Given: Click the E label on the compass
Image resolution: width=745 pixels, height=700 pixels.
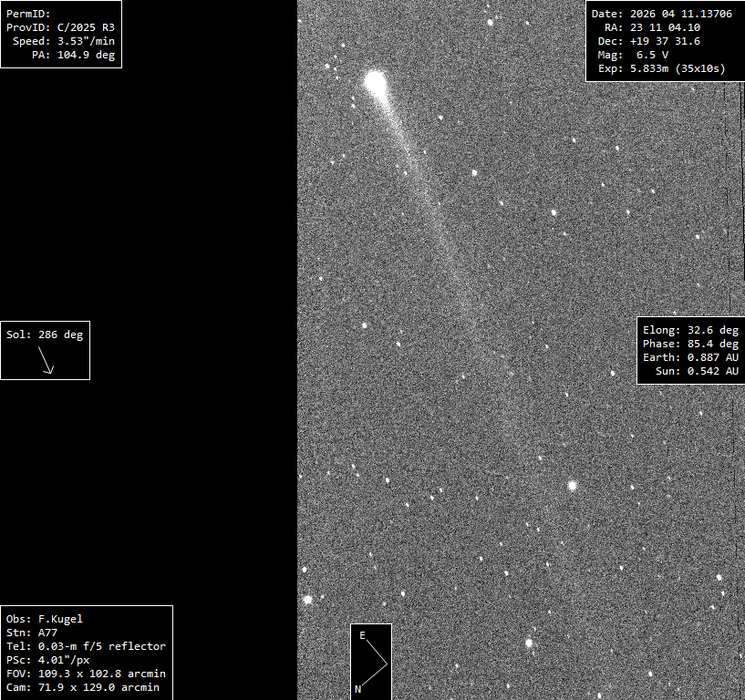Looking at the screenshot, I should [x=362, y=635].
